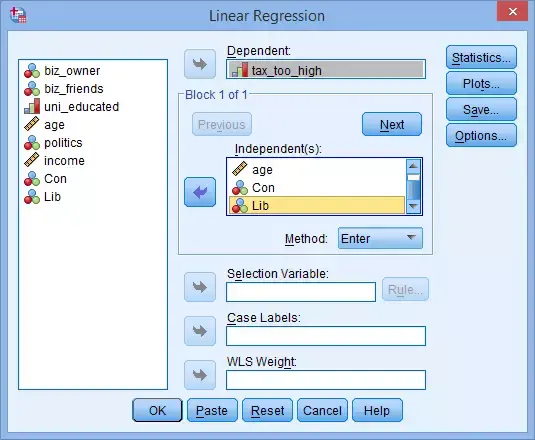Viewport: 535px width, 440px height.
Task: Click Next to create another block
Action: click(x=392, y=124)
